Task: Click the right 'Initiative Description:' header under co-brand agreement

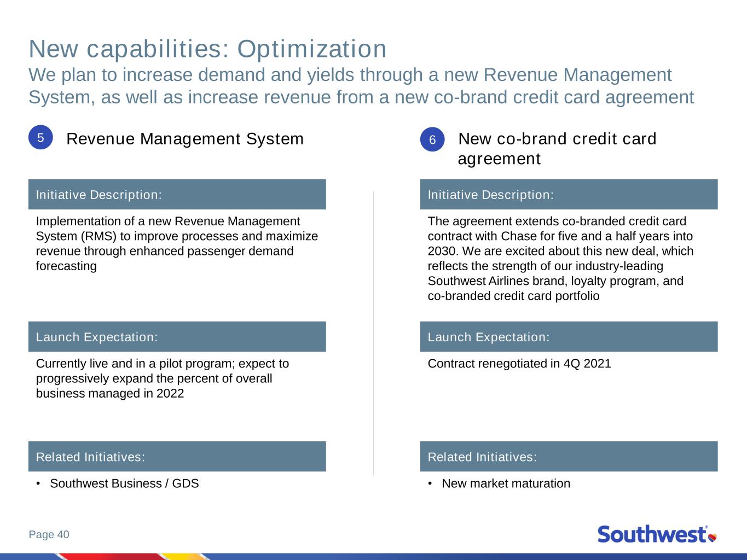Action: coord(569,194)
